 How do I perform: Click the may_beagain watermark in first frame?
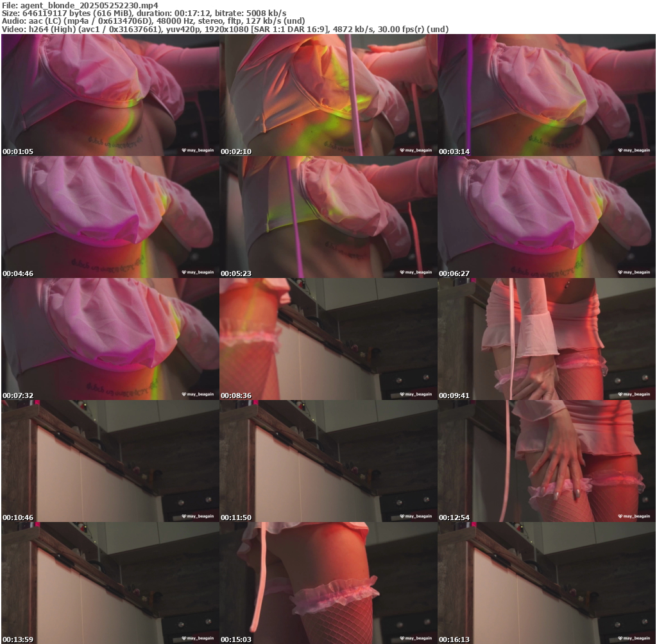pyautogui.click(x=198, y=150)
